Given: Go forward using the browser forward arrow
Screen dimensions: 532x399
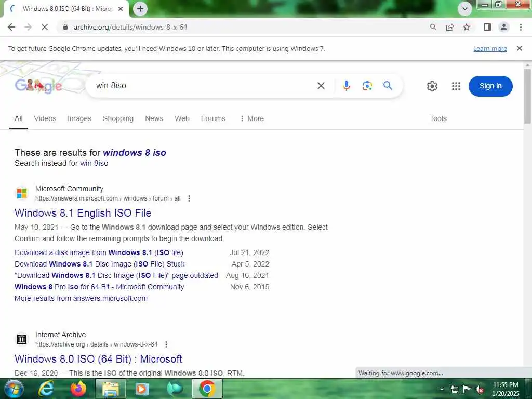Looking at the screenshot, I should tap(28, 27).
